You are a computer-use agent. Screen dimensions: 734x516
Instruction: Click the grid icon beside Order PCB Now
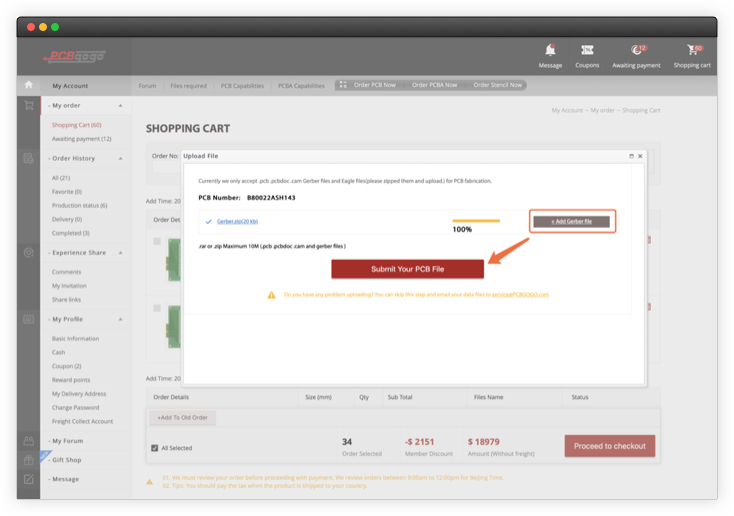point(343,85)
